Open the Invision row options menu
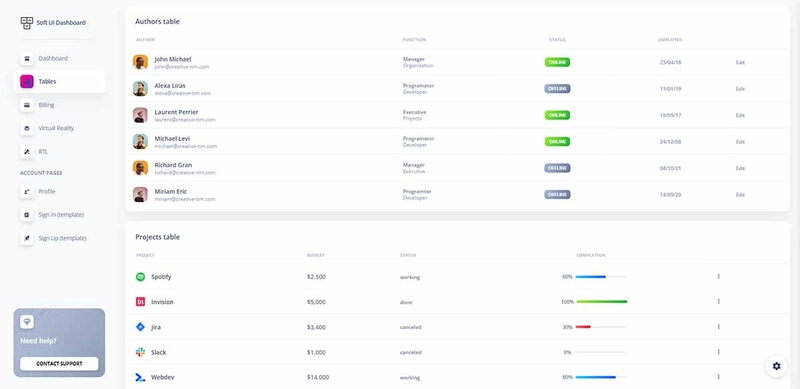Image resolution: width=800 pixels, height=389 pixels. coord(718,301)
